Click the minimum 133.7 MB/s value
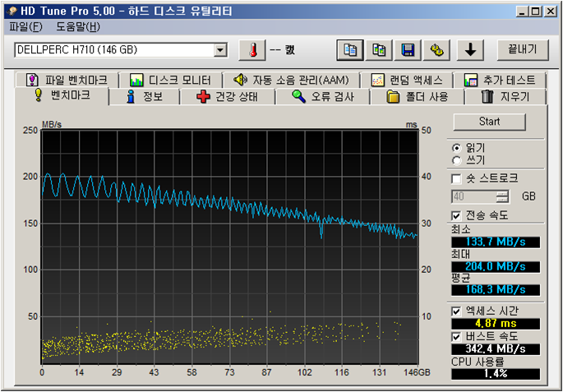This screenshot has width=563, height=392. (x=496, y=242)
